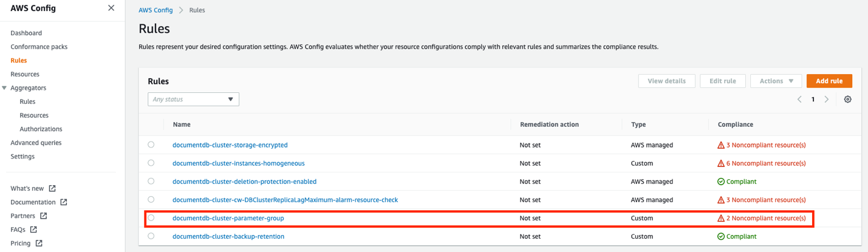Select documentdb-cluster-storage-encrypted radio button
The height and width of the screenshot is (252, 868).
pyautogui.click(x=151, y=145)
